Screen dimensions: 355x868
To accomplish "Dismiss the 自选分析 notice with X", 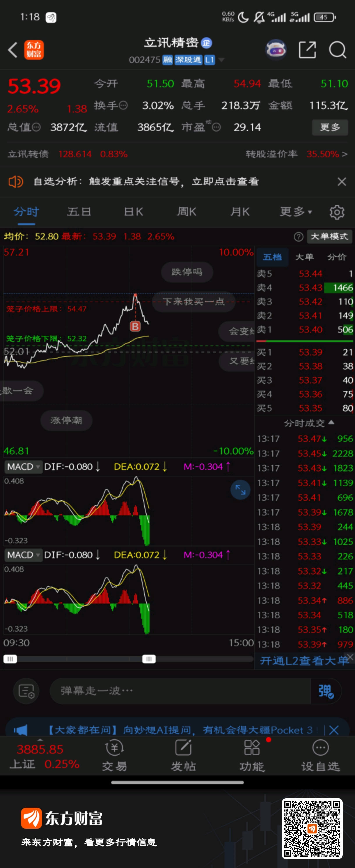I will tap(342, 182).
